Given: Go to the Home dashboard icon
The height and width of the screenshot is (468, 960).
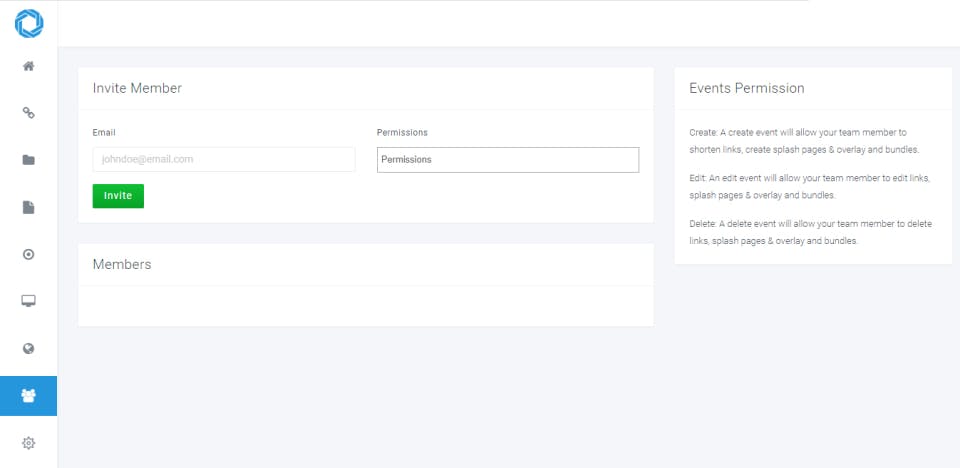Looking at the screenshot, I should (x=29, y=67).
